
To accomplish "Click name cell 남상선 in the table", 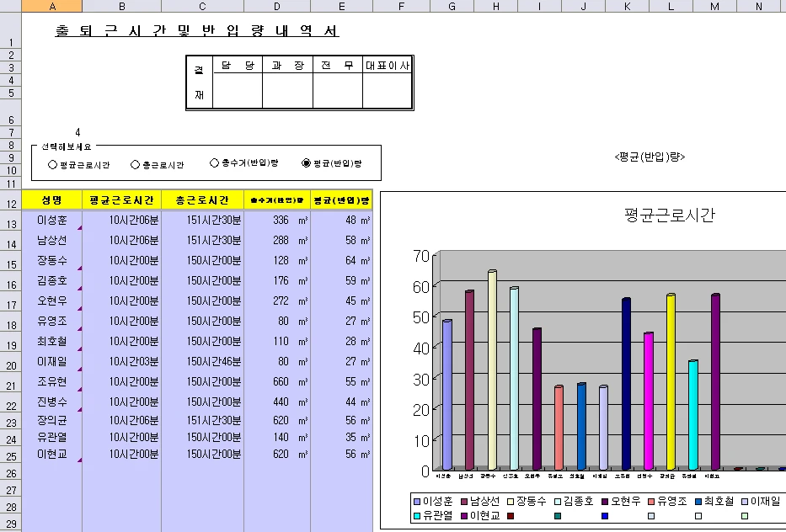I will (x=52, y=241).
